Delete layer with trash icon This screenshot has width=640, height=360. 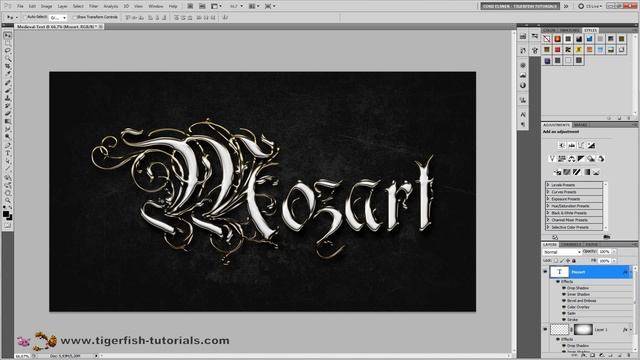(x=629, y=356)
